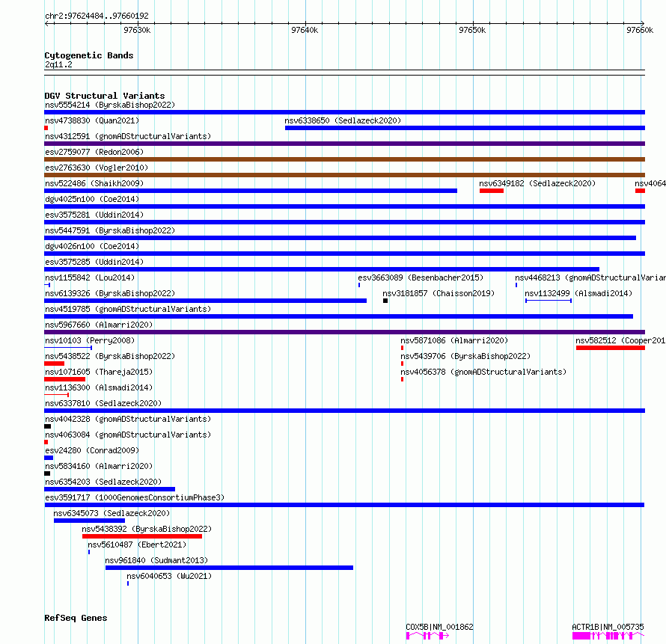Open the nsv5554214 (ByrskaBishop2022) variant label

coord(110,105)
